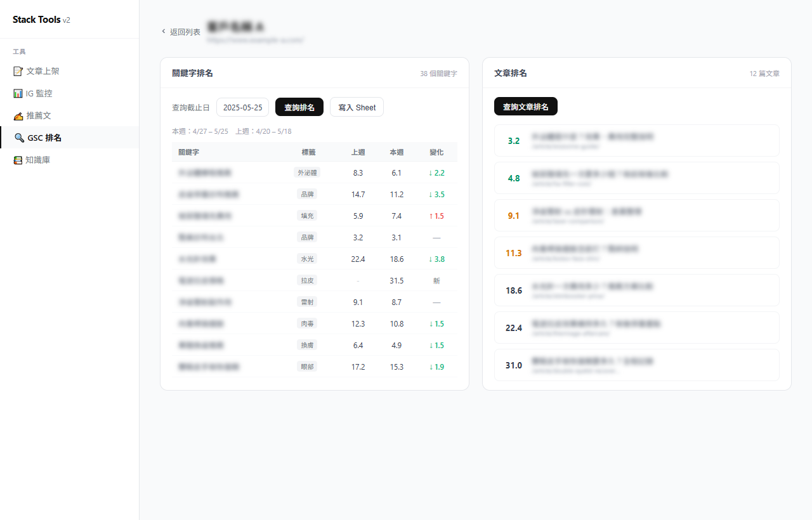Click the 換膚 tag
The height and width of the screenshot is (520, 812).
tap(308, 345)
